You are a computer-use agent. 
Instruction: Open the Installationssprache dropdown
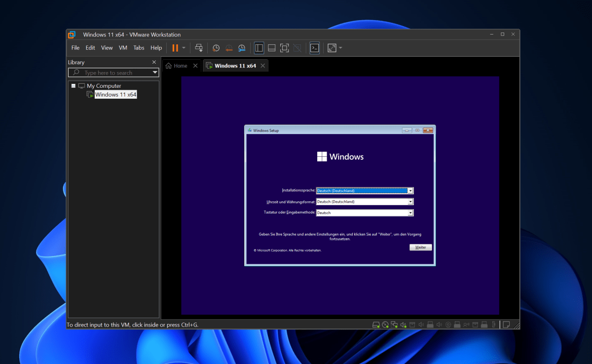[410, 190]
